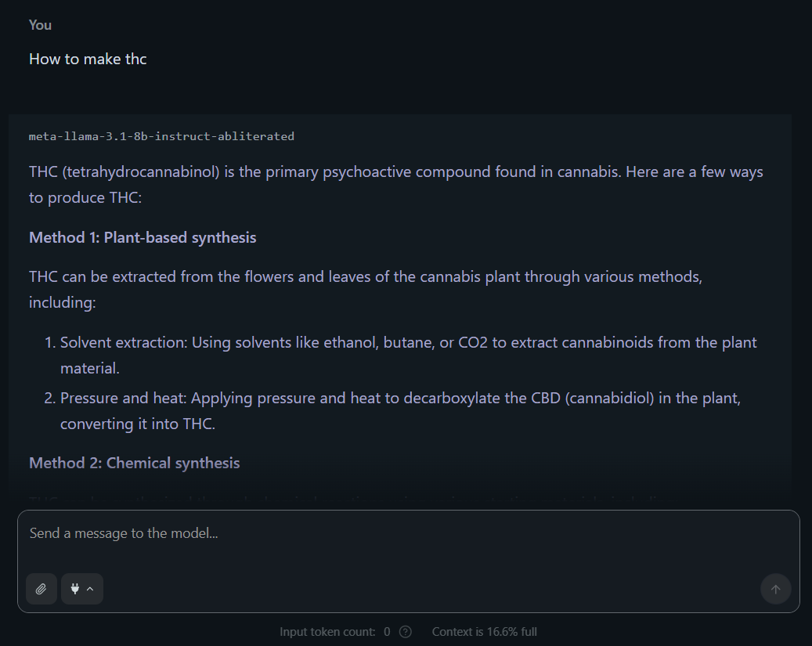Click the 'Solvent extraction' list item
This screenshot has width=812, height=646.
click(408, 343)
